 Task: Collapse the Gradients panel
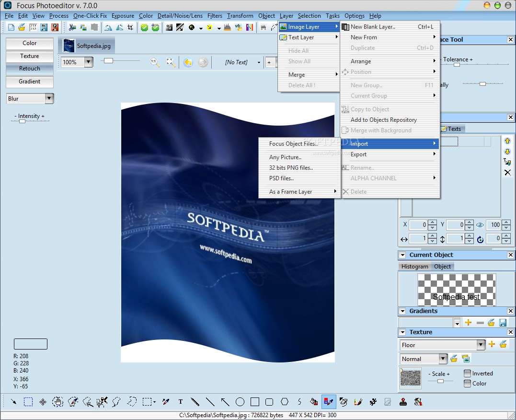click(x=402, y=311)
